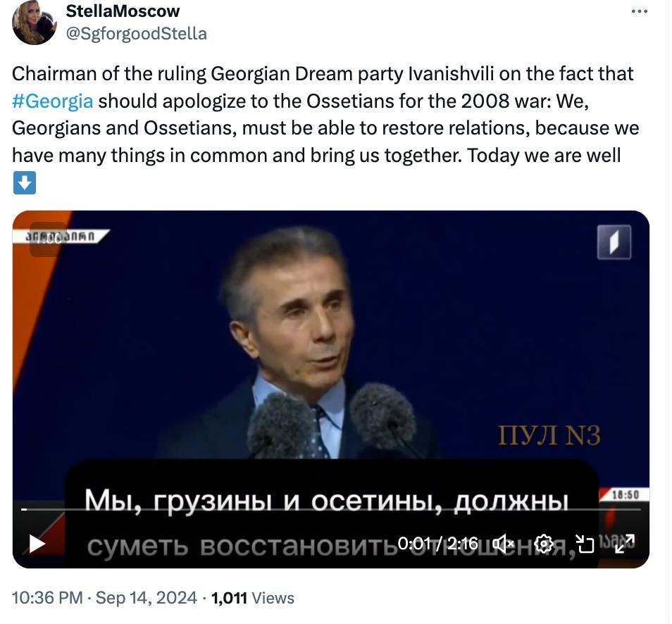Open tweet options three-dot menu
This screenshot has height=624, width=672.
point(639,11)
